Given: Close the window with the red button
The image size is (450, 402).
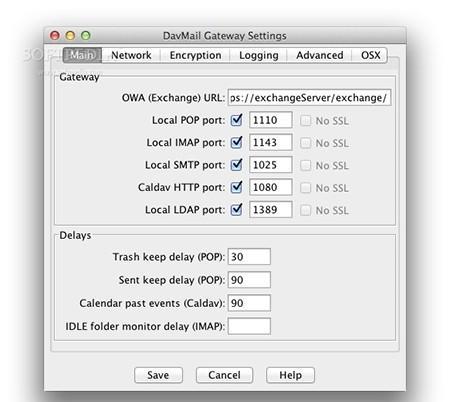Looking at the screenshot, I should pyautogui.click(x=55, y=35).
